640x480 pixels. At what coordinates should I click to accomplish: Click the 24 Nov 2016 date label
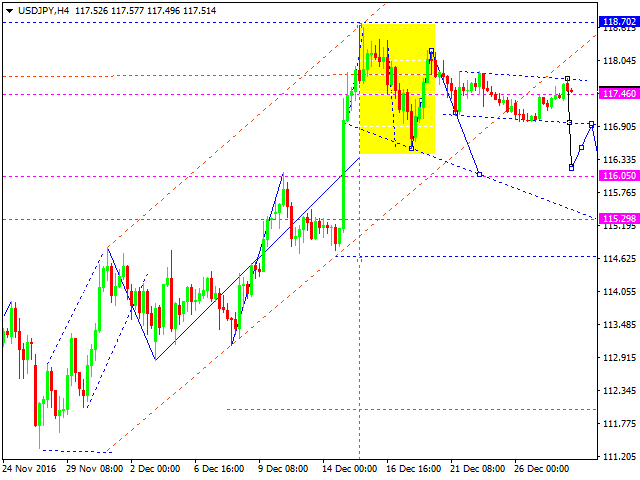[x=29, y=469]
